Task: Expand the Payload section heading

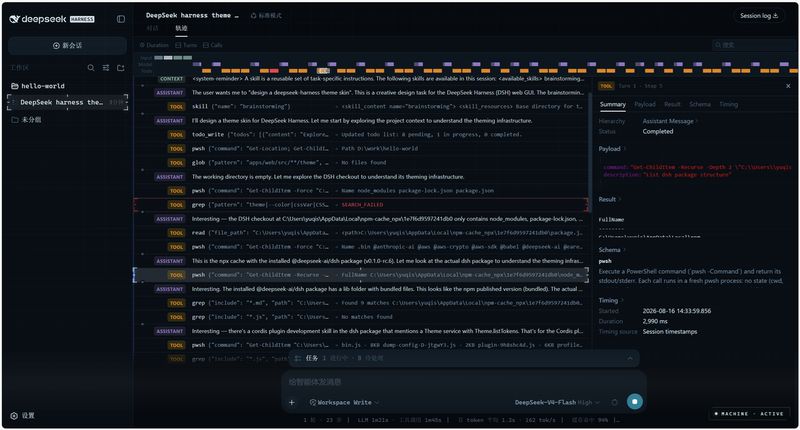Action: pyautogui.click(x=611, y=149)
